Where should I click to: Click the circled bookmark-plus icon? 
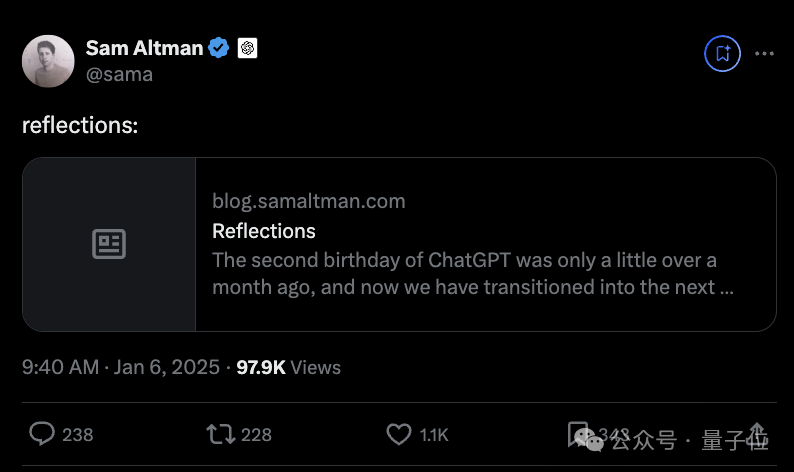(x=722, y=53)
